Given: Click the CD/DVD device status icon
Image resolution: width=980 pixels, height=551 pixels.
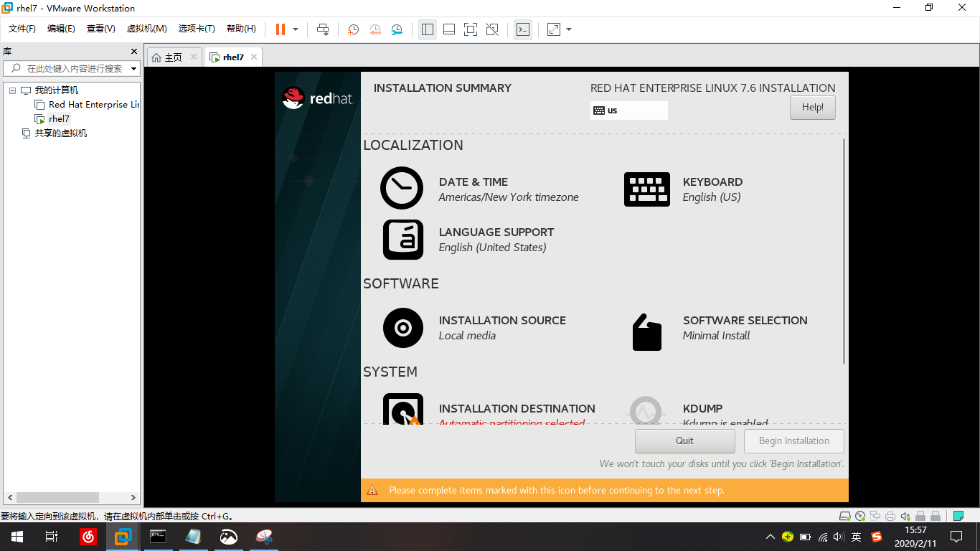Looking at the screenshot, I should click(x=860, y=516).
